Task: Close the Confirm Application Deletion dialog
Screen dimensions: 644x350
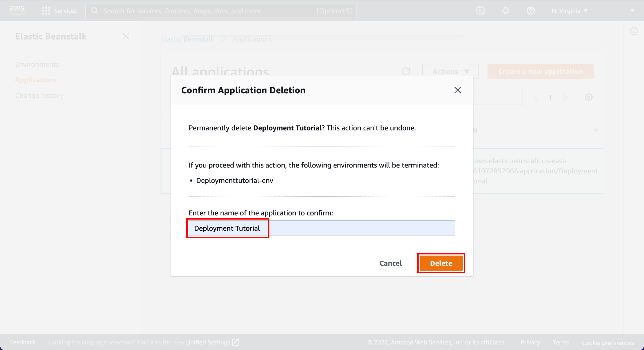Action: (x=458, y=90)
